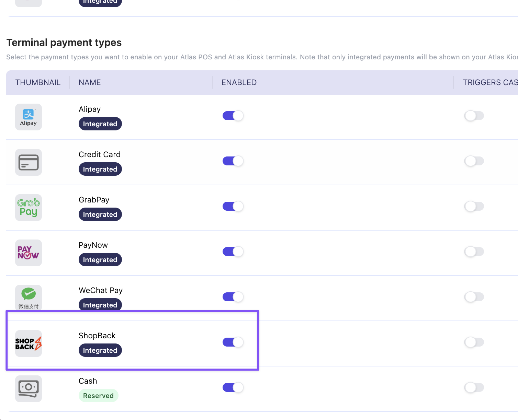518x420 pixels.
Task: Click the Integrated badge under WeChat Pay
Action: point(100,305)
